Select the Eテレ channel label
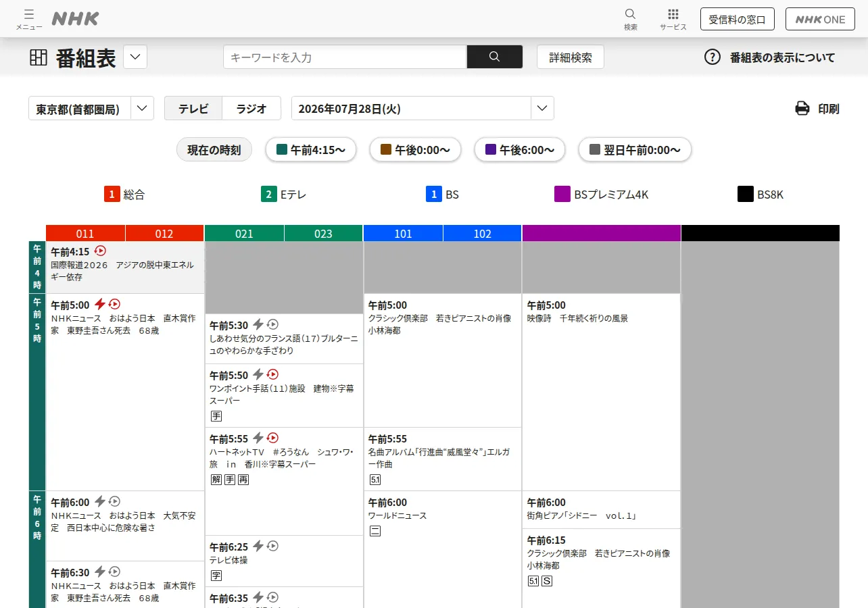868x608 pixels. click(284, 195)
